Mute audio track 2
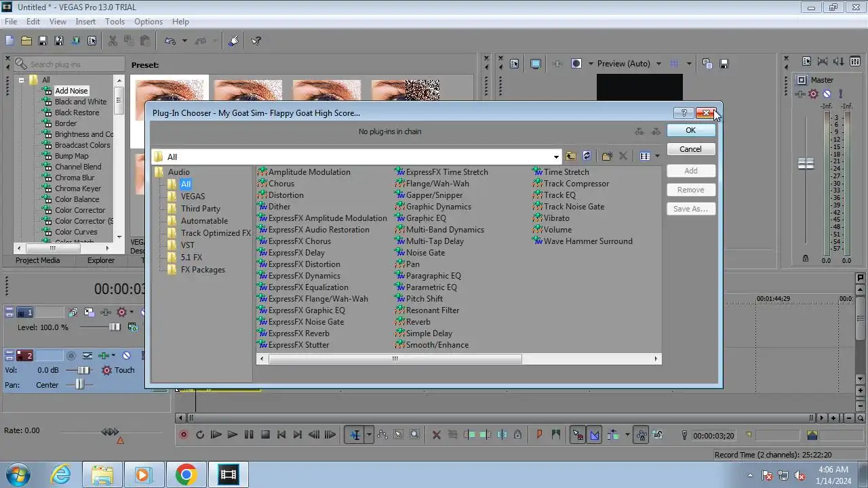 pyautogui.click(x=126, y=355)
